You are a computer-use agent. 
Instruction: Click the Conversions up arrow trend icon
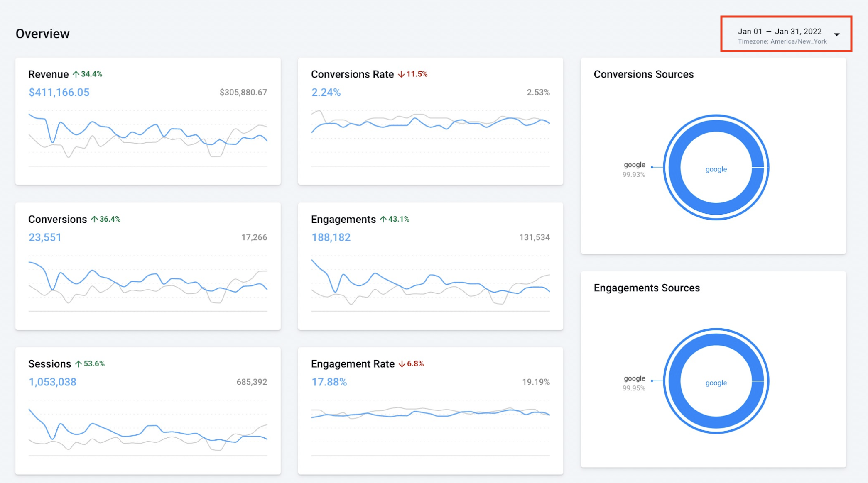94,219
